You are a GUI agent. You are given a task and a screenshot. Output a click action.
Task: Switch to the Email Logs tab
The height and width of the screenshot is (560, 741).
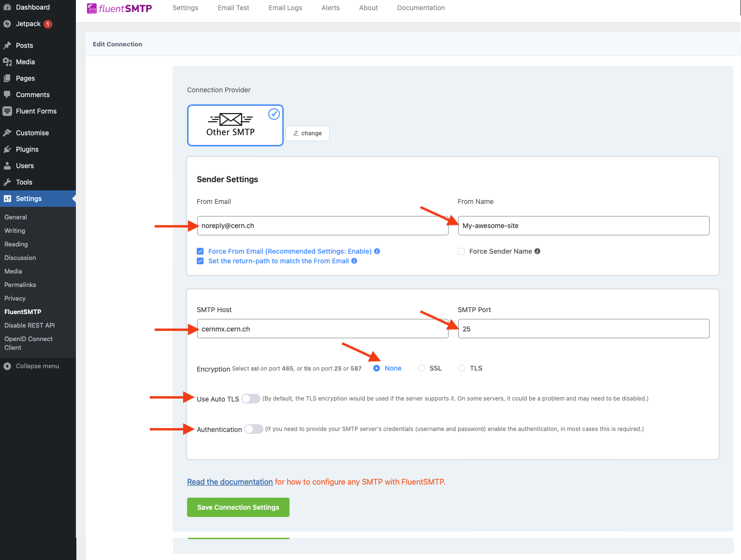point(285,8)
